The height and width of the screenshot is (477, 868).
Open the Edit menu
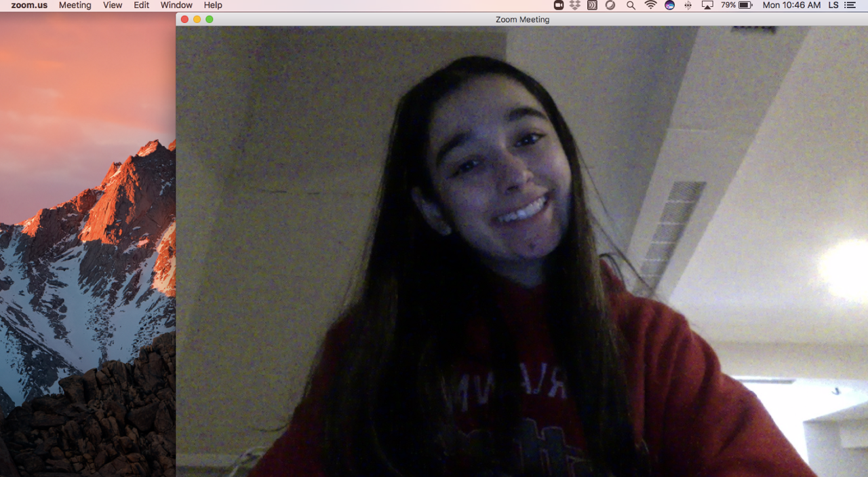click(x=141, y=5)
